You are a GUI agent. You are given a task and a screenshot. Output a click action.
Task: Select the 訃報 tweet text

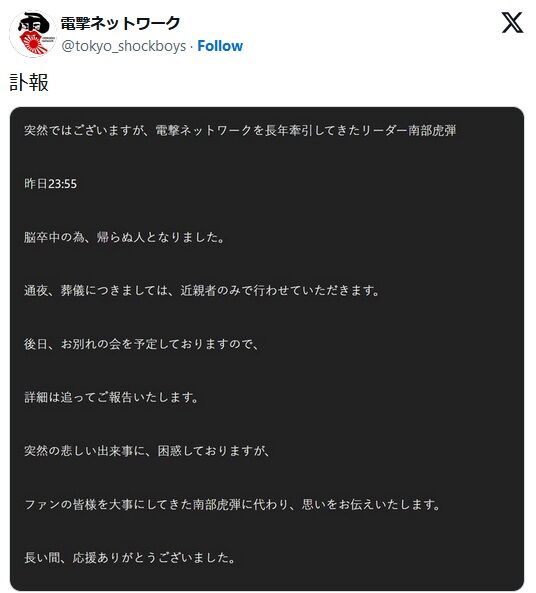pyautogui.click(x=29, y=82)
